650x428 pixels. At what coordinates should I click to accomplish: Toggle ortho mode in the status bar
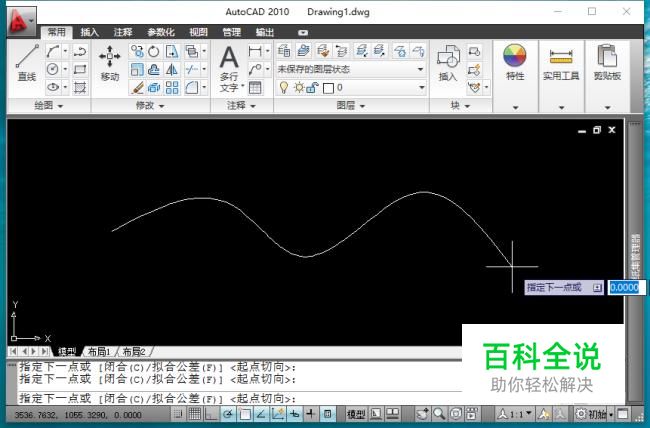tap(211, 414)
